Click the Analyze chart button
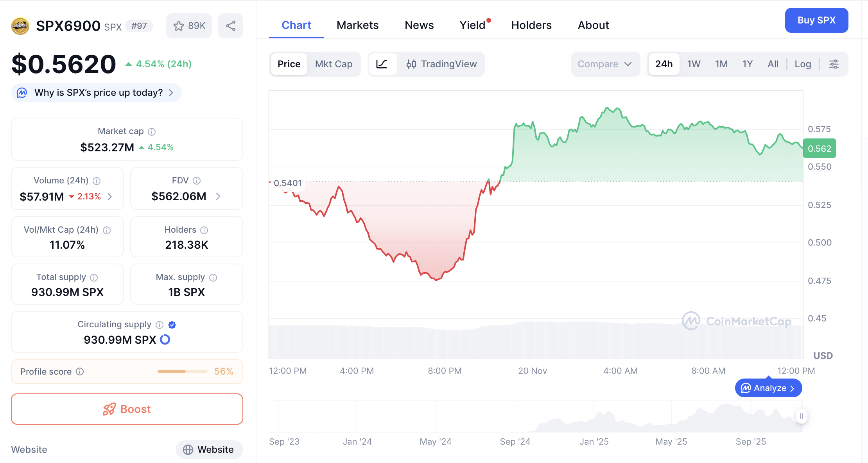The width and height of the screenshot is (868, 463). pyautogui.click(x=768, y=388)
